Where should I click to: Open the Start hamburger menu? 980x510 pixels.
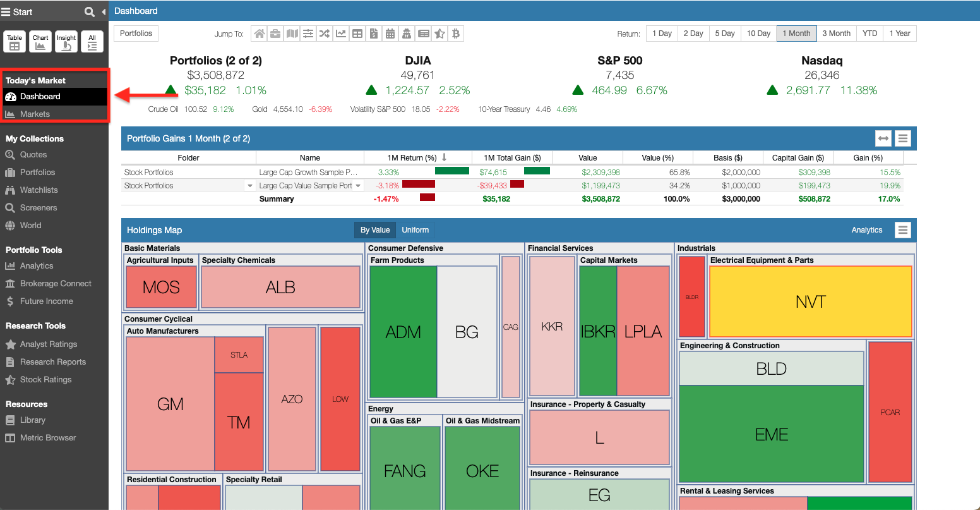coord(6,12)
